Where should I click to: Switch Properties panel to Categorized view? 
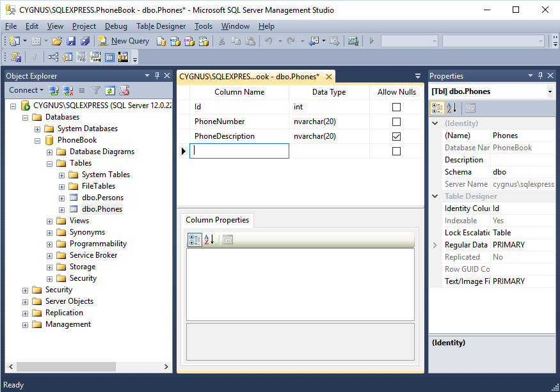(x=437, y=108)
